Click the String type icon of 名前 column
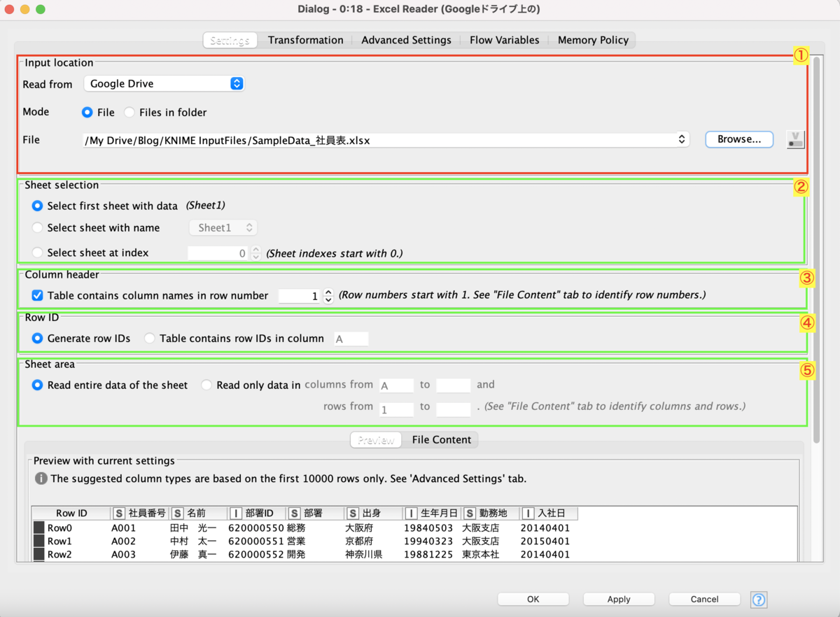 [178, 513]
